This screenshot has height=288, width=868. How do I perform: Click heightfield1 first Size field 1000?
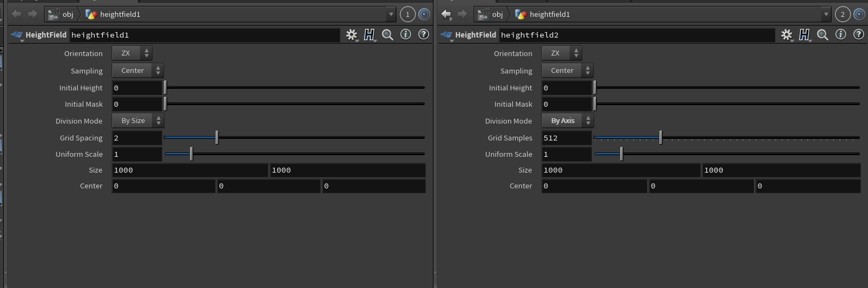[190, 170]
